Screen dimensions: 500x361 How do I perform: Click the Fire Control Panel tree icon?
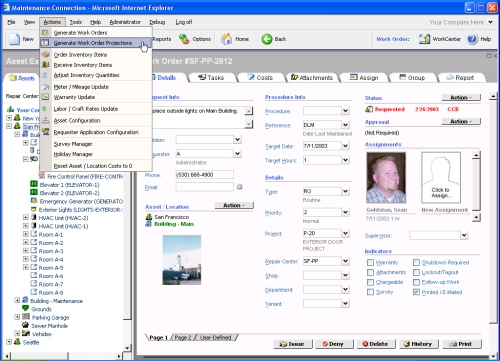[x=42, y=176]
